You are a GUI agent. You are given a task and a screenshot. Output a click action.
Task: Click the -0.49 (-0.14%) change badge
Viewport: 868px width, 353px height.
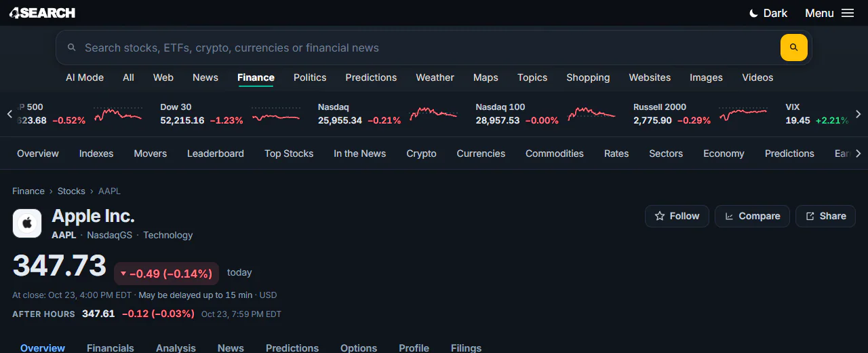(166, 274)
